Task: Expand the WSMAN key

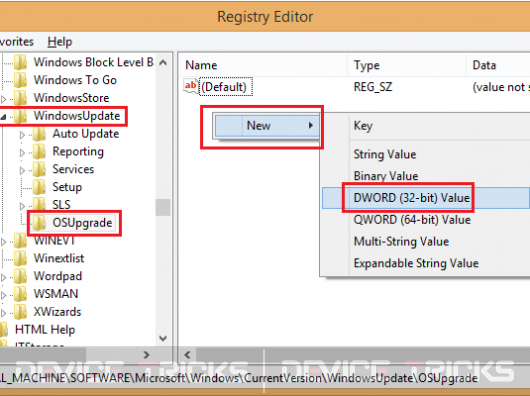Action: click(x=4, y=295)
